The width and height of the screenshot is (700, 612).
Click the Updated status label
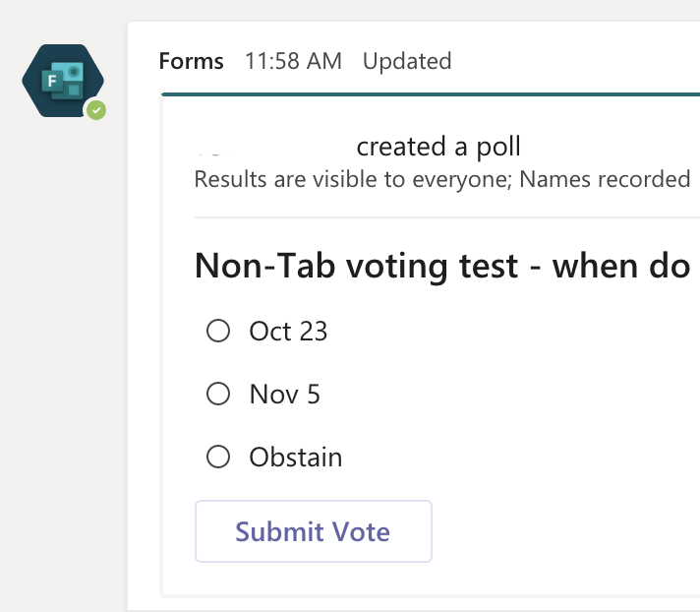407,61
